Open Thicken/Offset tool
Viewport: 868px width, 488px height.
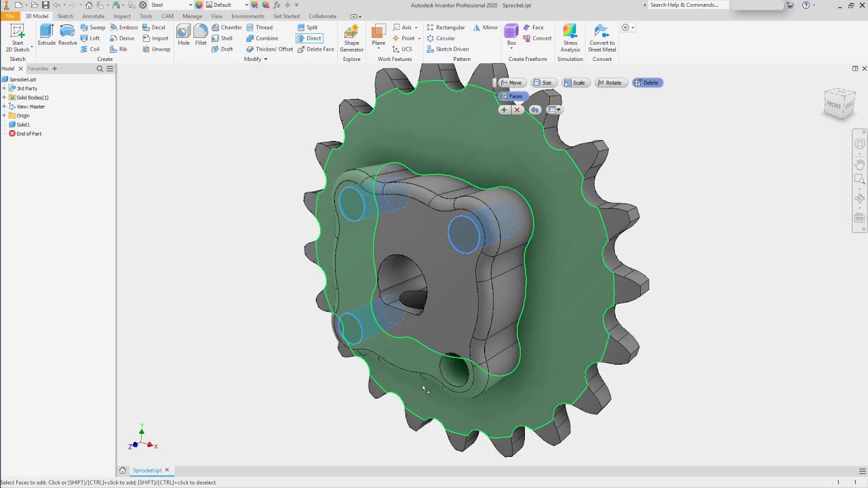coord(269,49)
